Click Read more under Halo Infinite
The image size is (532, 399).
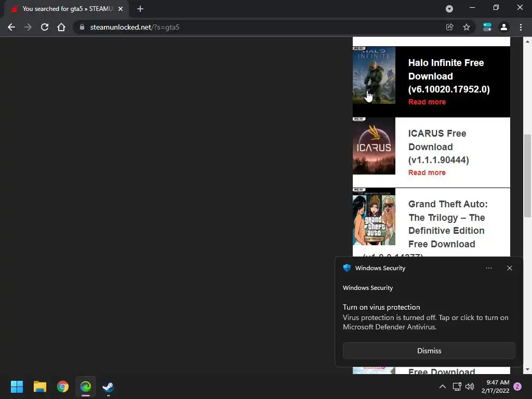[427, 102]
